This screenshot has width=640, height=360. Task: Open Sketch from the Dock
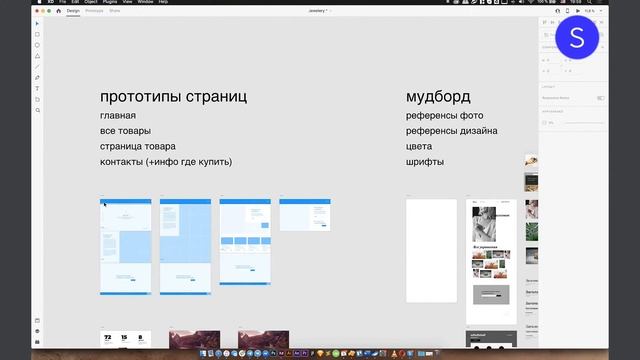(320, 353)
